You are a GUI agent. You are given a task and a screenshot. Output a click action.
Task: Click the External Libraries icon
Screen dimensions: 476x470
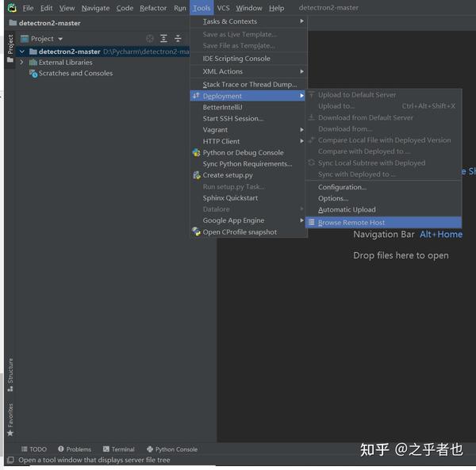coord(33,62)
